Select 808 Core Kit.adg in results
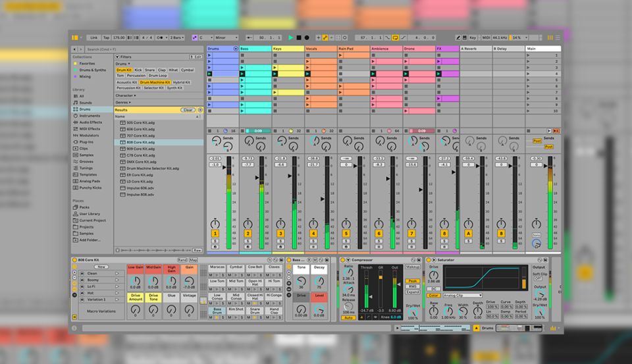 coord(140,142)
